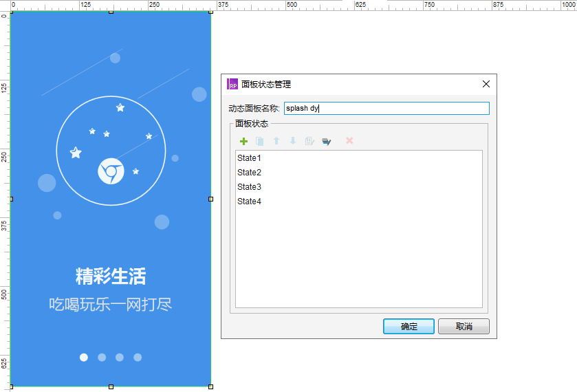Click the large star at the circle's left

click(76, 153)
